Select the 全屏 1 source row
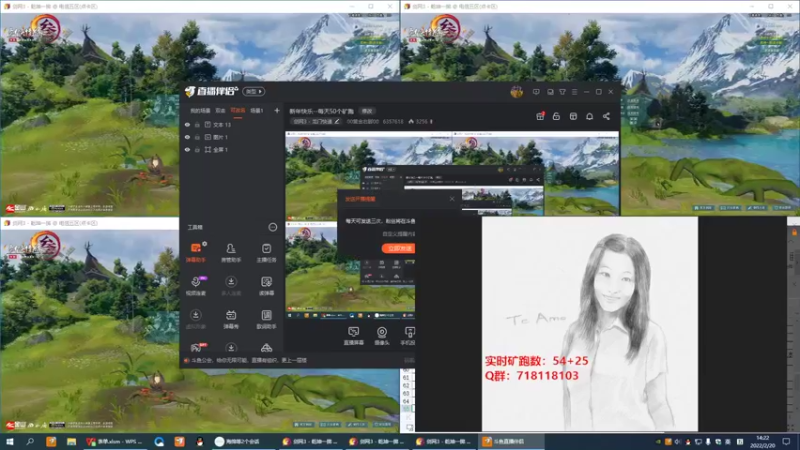Screen dimensions: 800x450 tap(231, 149)
